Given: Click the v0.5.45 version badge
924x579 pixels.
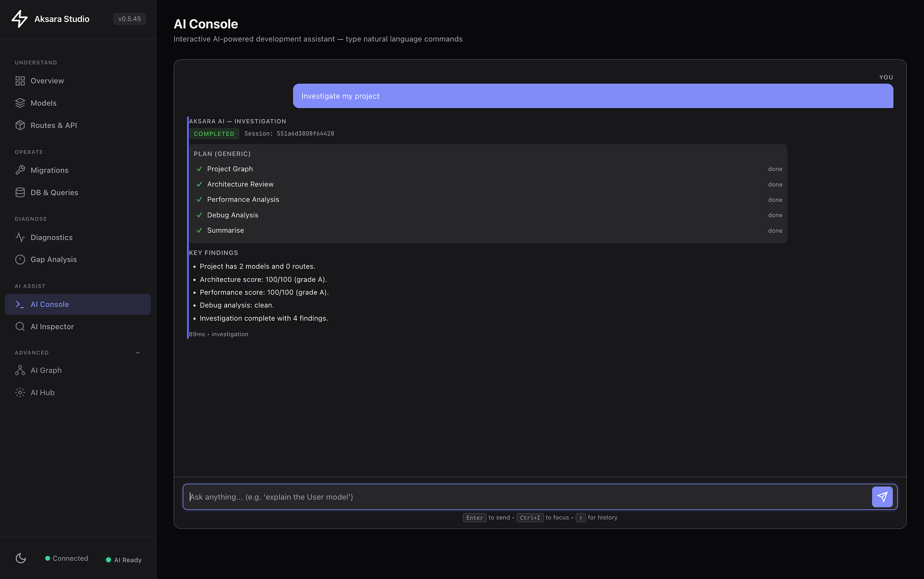Looking at the screenshot, I should 129,19.
